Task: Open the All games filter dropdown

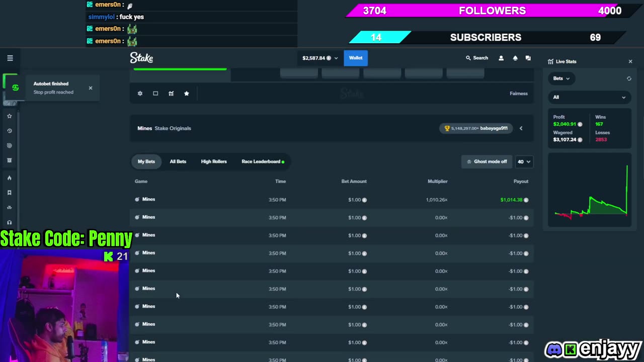Action: pos(589,97)
